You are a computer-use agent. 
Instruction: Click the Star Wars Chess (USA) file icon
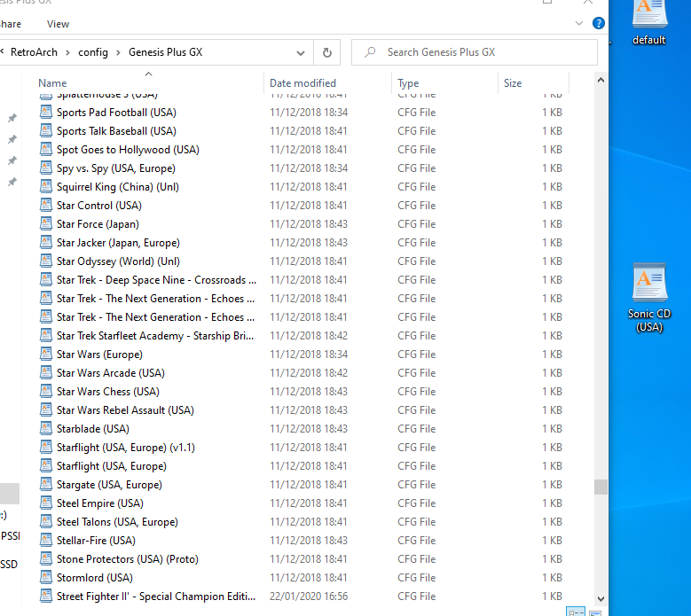(x=46, y=391)
